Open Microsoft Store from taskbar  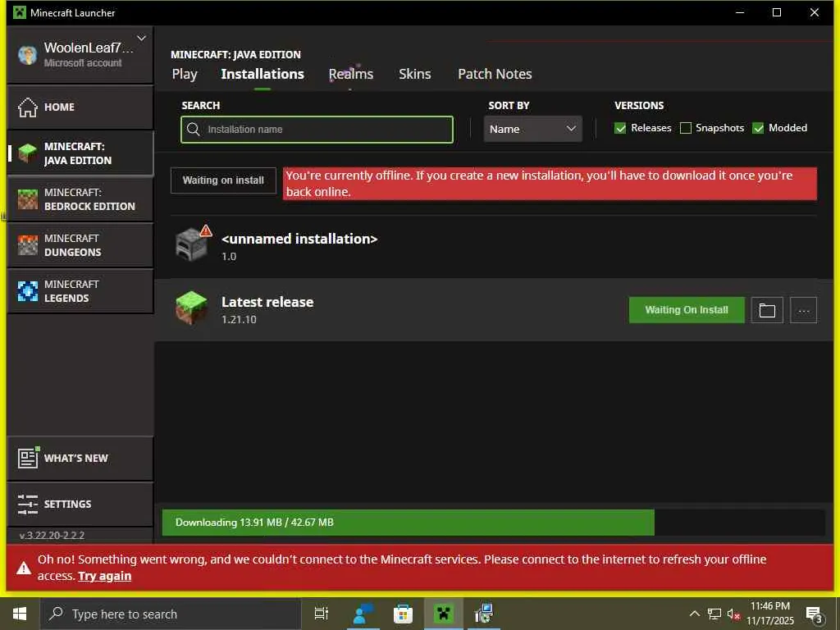403,614
